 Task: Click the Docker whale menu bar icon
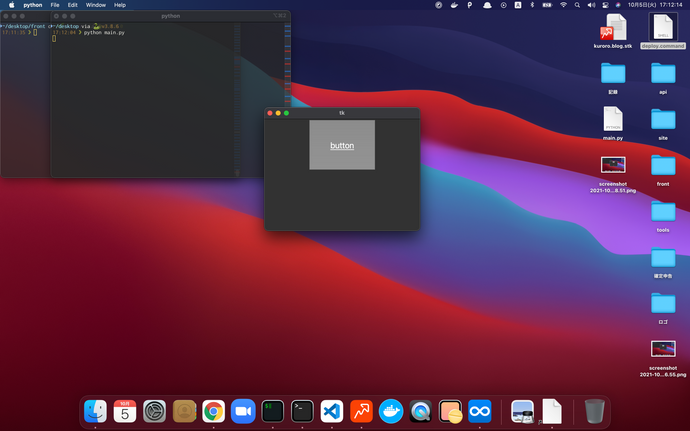coord(454,5)
